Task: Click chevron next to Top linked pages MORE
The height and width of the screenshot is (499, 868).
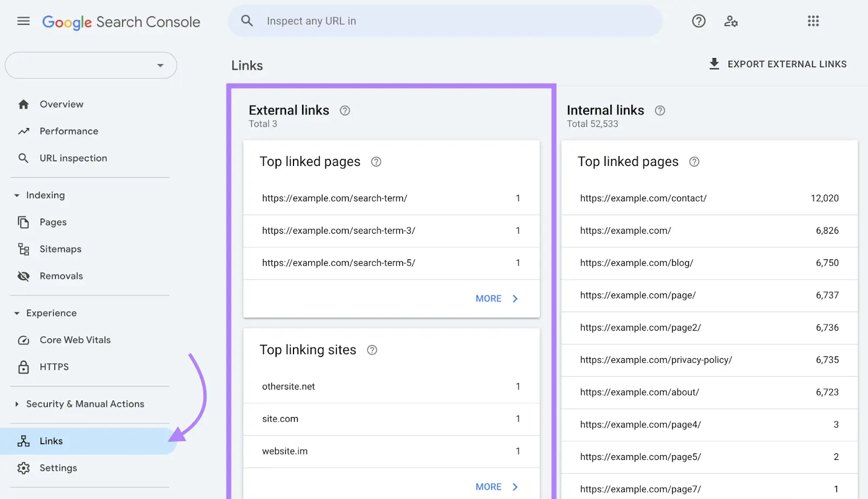Action: [x=515, y=299]
